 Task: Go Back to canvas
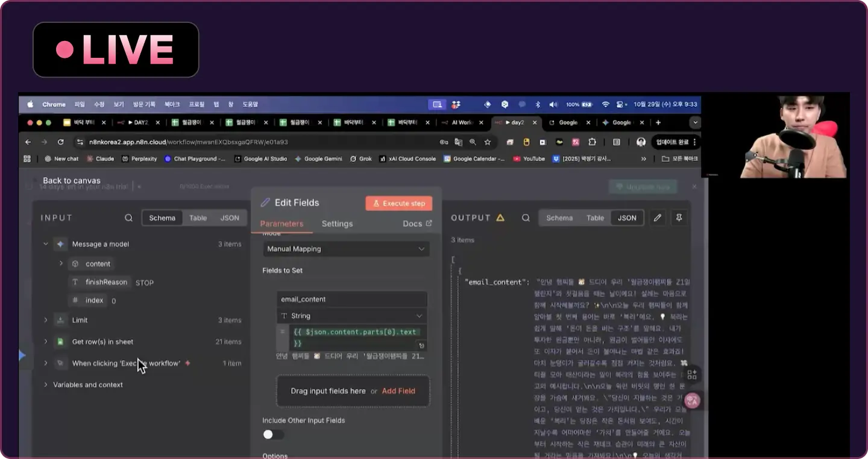[x=71, y=180]
